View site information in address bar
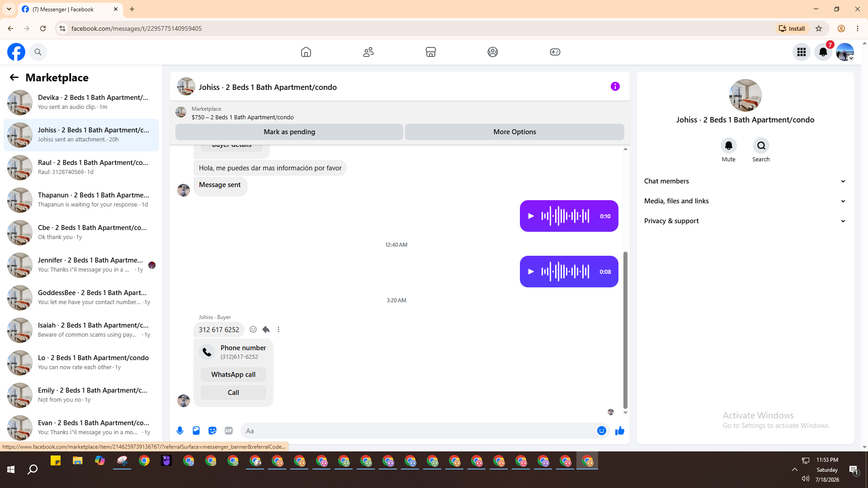The height and width of the screenshot is (488, 868). (x=62, y=28)
